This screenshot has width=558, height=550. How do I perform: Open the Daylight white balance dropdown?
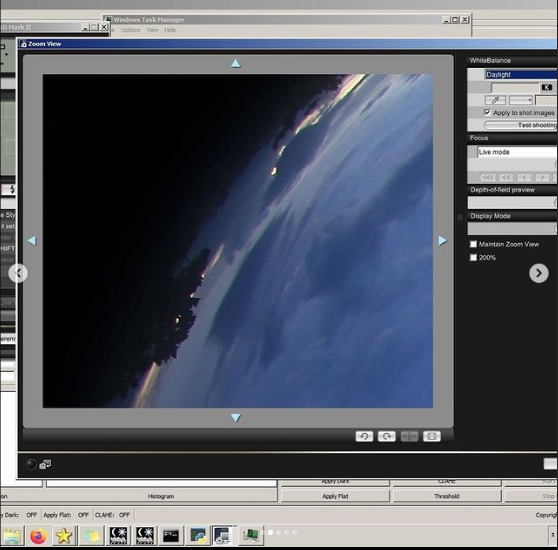coord(521,75)
